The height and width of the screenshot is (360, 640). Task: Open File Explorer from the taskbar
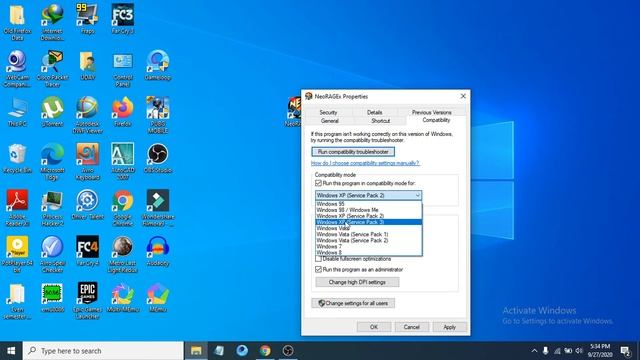coord(196,351)
